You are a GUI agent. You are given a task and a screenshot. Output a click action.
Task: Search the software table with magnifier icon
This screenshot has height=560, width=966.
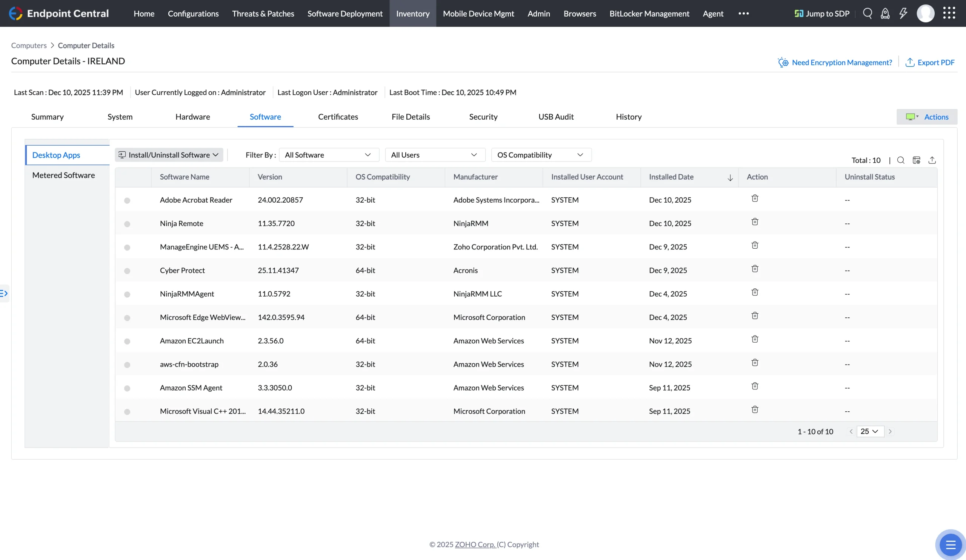(x=900, y=160)
